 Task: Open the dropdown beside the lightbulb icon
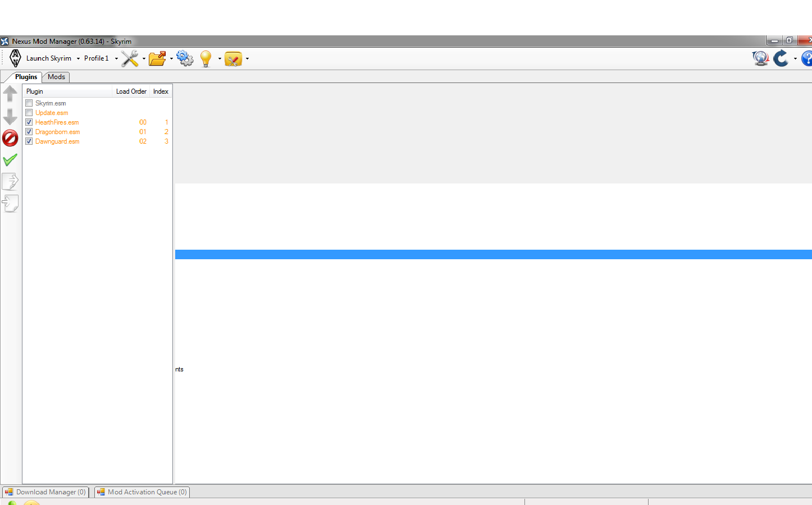pyautogui.click(x=220, y=58)
